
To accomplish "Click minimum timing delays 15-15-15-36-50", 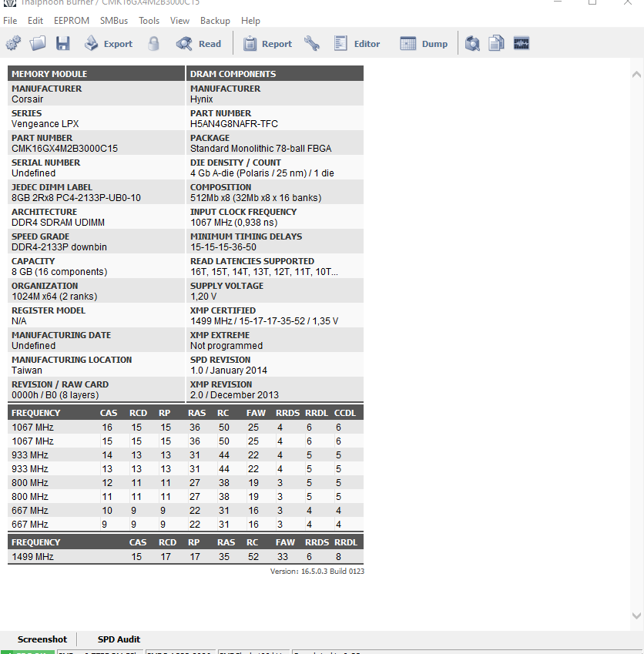I will click(x=223, y=247).
